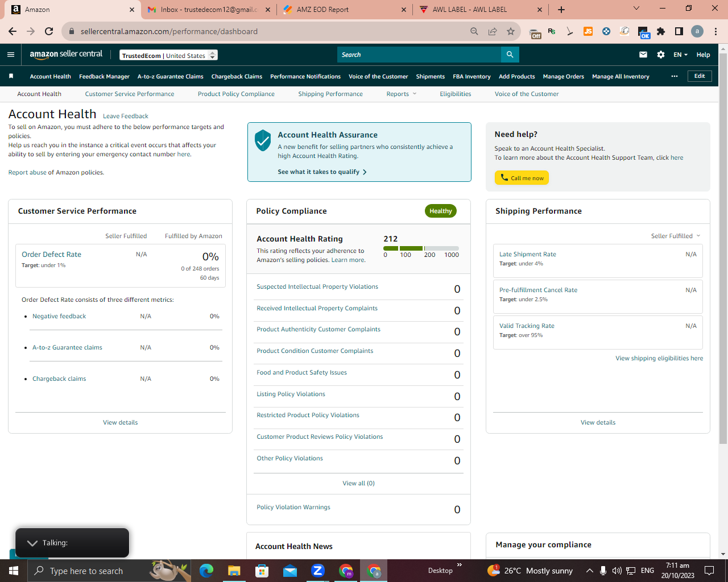Open the Mail app from the taskbar

pyautogui.click(x=289, y=570)
